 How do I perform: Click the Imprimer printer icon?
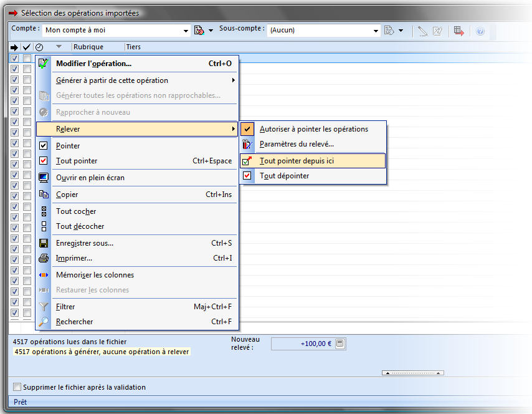(44, 258)
